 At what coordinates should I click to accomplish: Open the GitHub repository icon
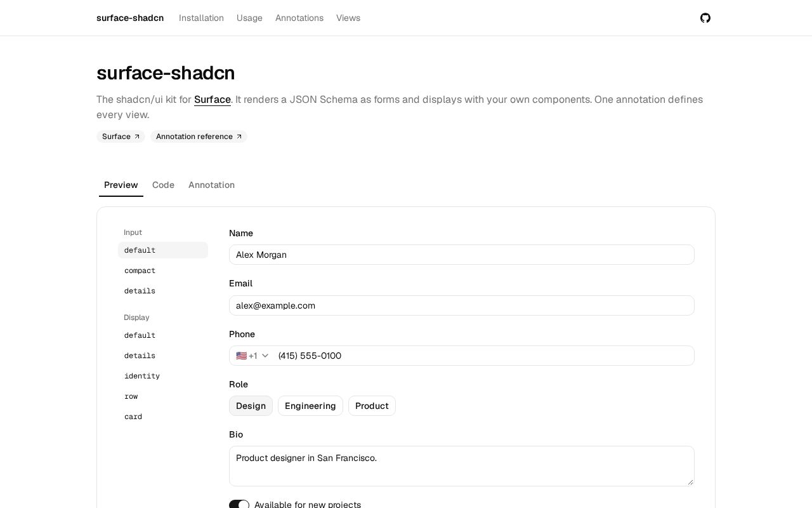click(x=705, y=18)
